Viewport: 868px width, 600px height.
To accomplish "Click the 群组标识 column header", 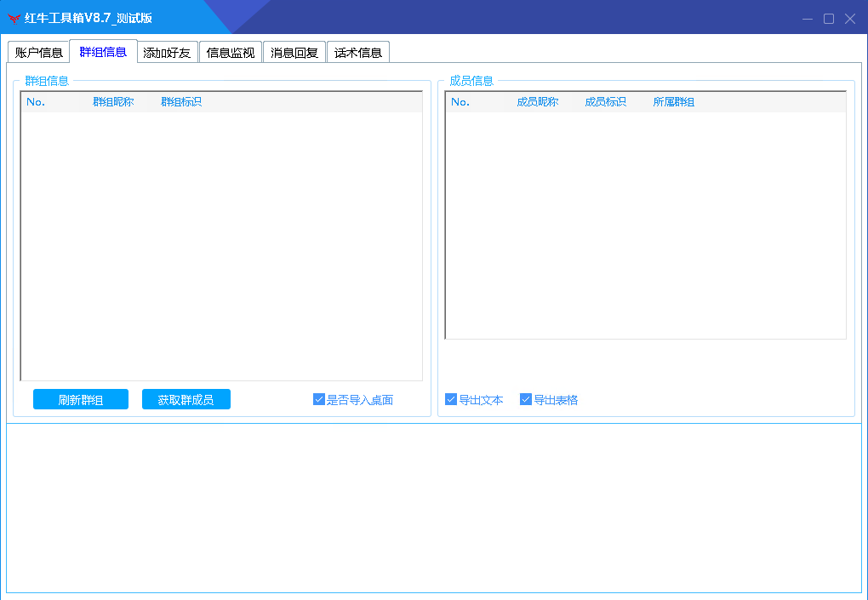I will point(181,102).
